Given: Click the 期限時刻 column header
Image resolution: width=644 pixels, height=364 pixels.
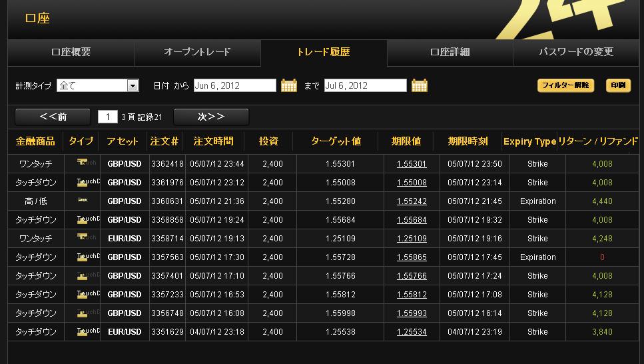Looking at the screenshot, I should click(468, 141).
